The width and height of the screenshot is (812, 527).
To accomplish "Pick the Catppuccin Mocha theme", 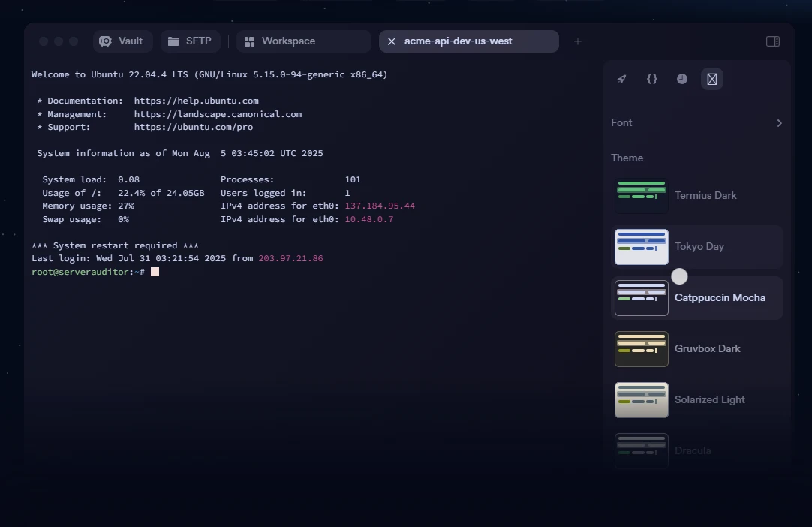I will (x=697, y=298).
